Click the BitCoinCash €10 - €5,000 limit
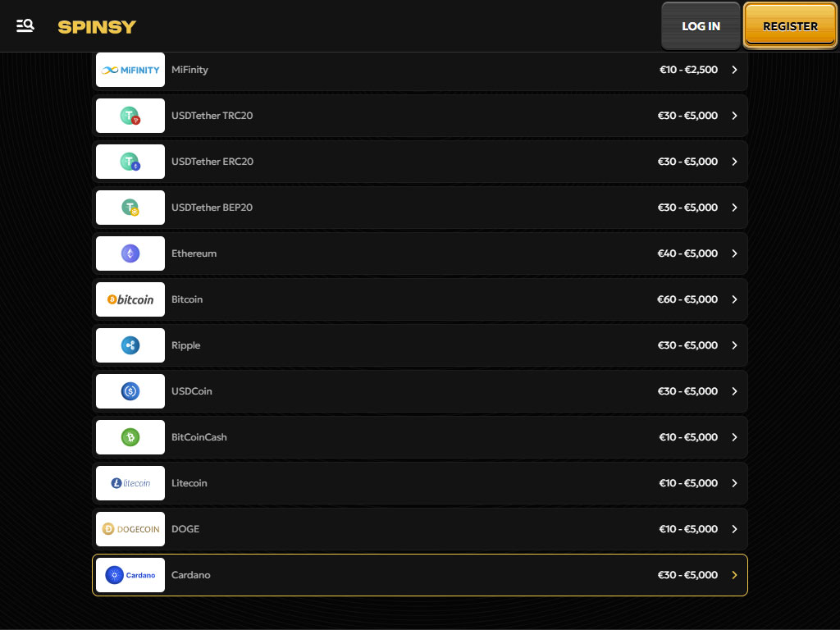The height and width of the screenshot is (630, 840). point(688,437)
